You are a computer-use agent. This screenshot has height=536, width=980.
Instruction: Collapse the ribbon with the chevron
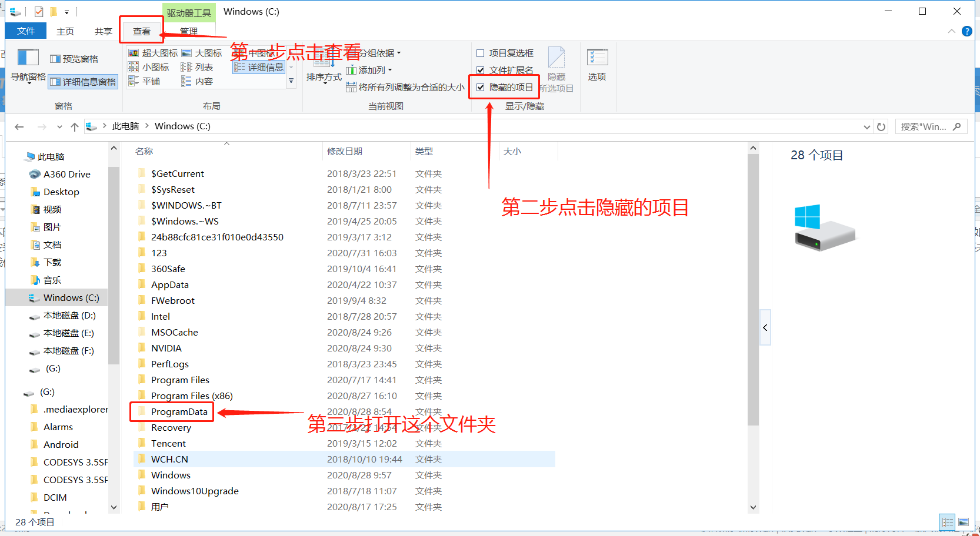pos(951,31)
